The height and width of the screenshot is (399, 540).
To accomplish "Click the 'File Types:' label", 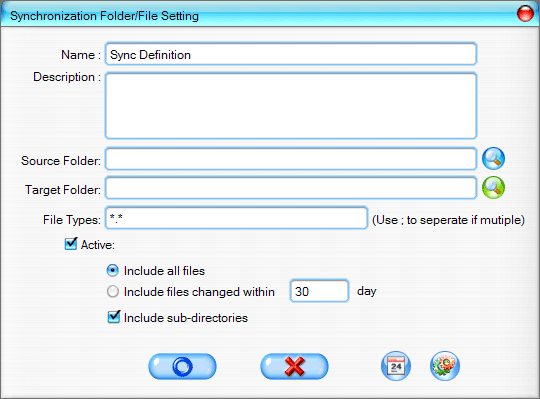I will pyautogui.click(x=72, y=220).
